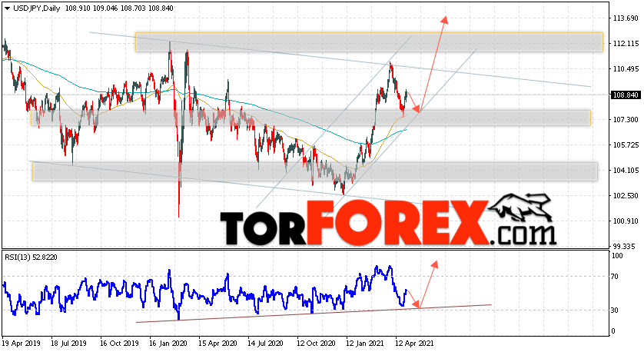This screenshot has height=352, width=644.
Task: Click the RSI 70 level label
Action: (615, 277)
